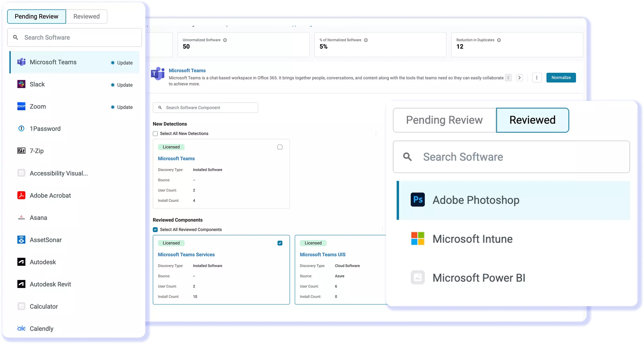Open Microsoft Teams title link in header

187,71
